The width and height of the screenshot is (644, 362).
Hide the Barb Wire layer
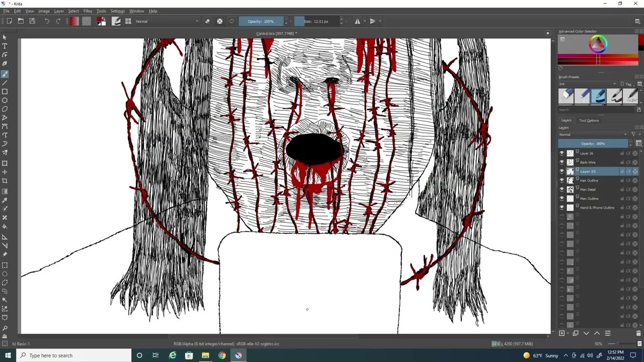tap(562, 162)
